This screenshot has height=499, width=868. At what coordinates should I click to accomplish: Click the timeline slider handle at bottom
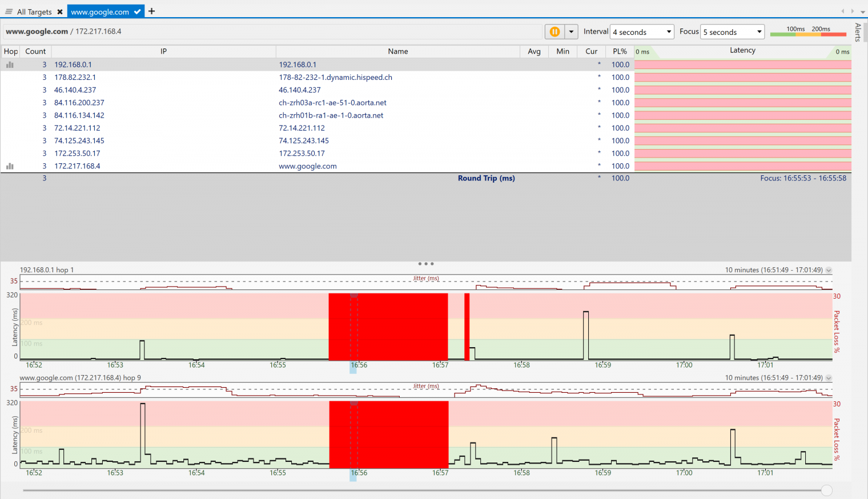tap(826, 490)
